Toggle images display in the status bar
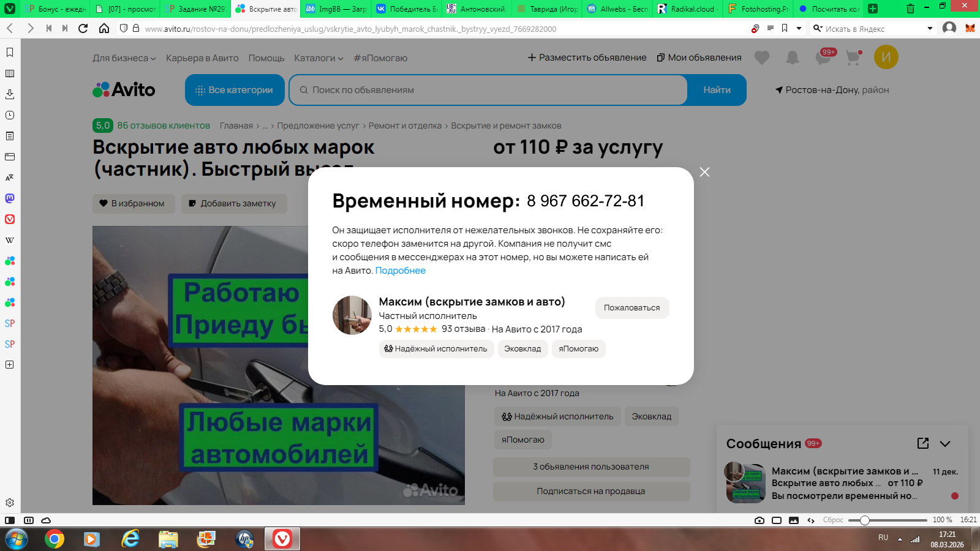Image resolution: width=980 pixels, height=551 pixels. tap(794, 520)
